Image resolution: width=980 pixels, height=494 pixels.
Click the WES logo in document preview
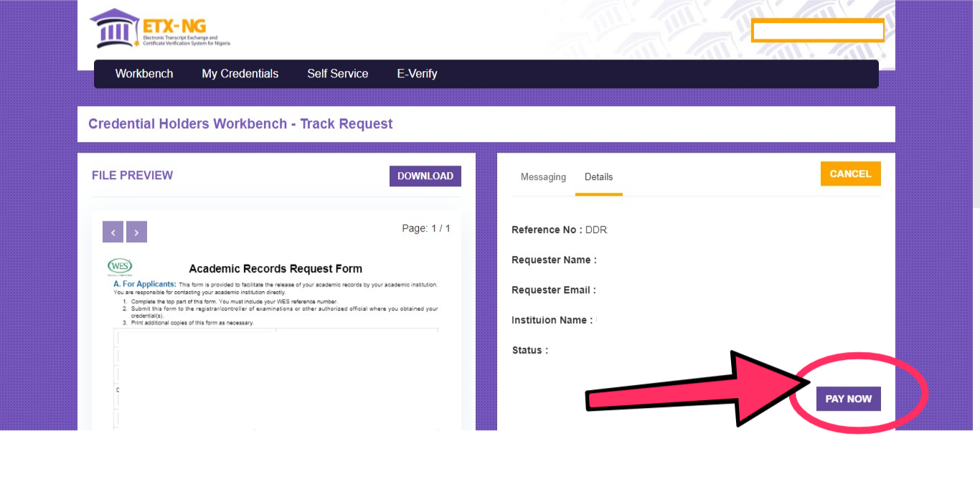(x=120, y=267)
